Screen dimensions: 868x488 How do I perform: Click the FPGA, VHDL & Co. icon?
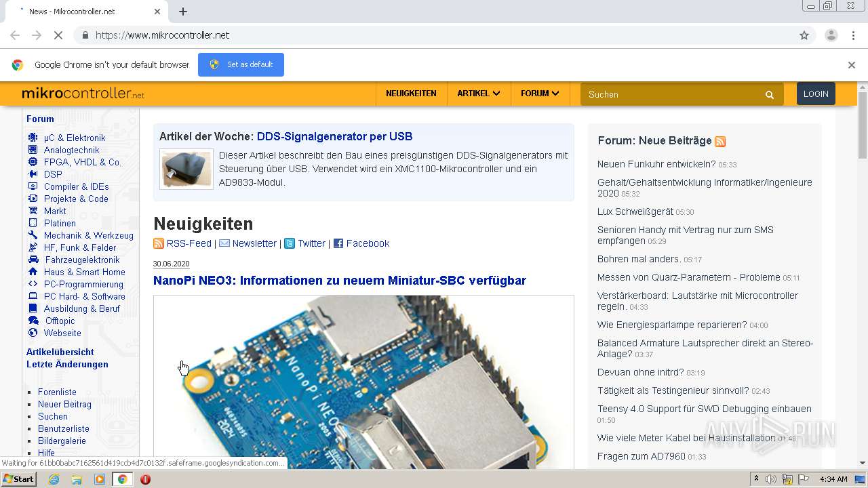tap(33, 162)
